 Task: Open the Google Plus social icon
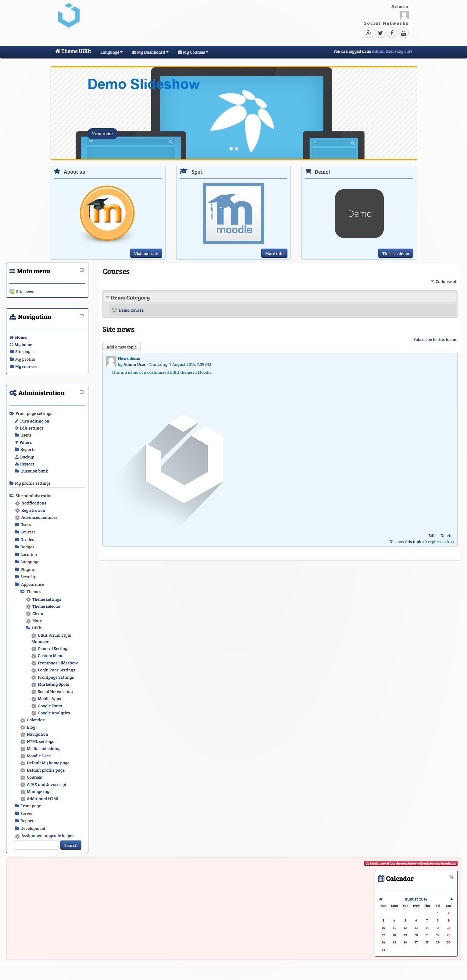coord(369,33)
